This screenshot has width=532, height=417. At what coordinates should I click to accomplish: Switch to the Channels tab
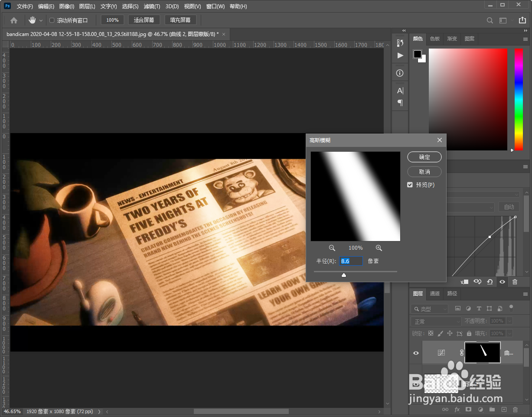[x=434, y=293]
